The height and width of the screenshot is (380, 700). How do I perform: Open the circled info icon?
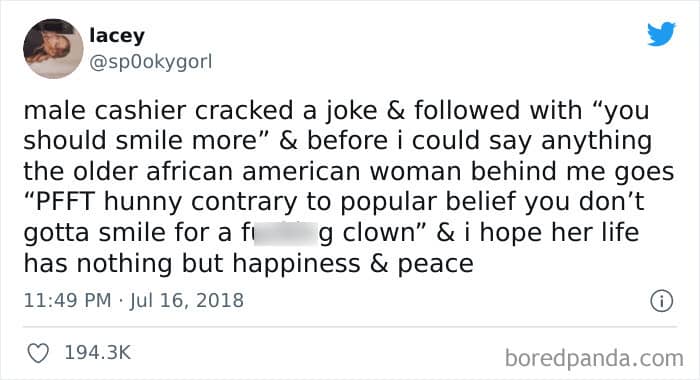[661, 301]
